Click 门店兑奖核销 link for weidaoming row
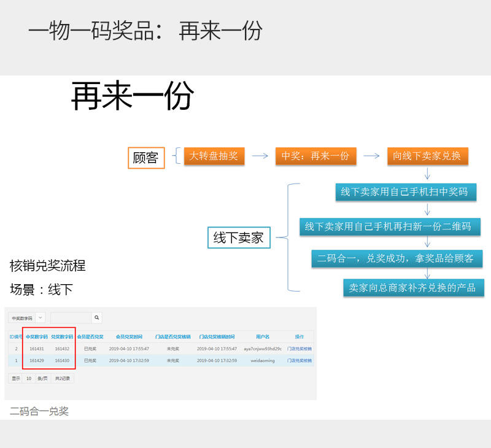 [x=300, y=361]
